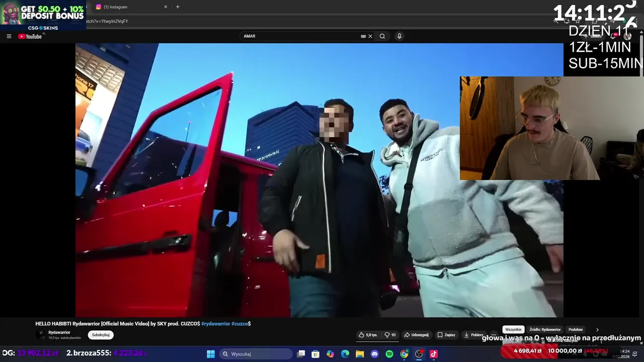Switch to Chrome on the taskbar
This screenshot has width=644, height=362.
click(404, 354)
